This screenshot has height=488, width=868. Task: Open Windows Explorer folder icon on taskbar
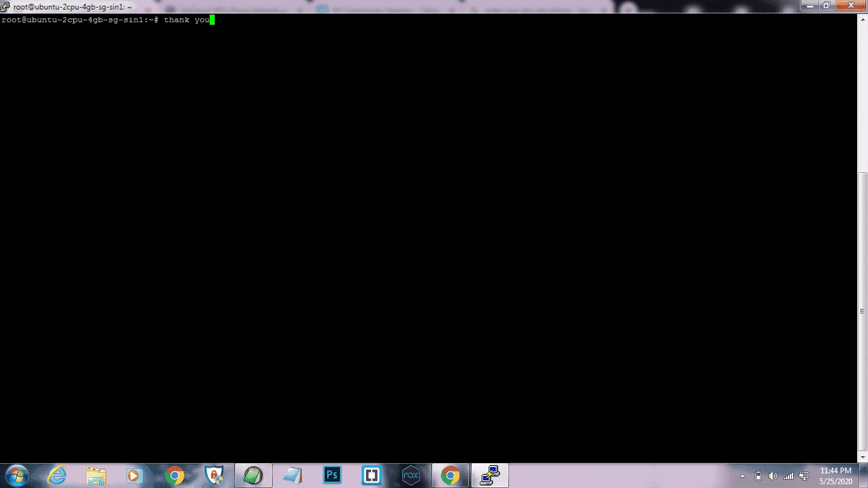point(96,475)
